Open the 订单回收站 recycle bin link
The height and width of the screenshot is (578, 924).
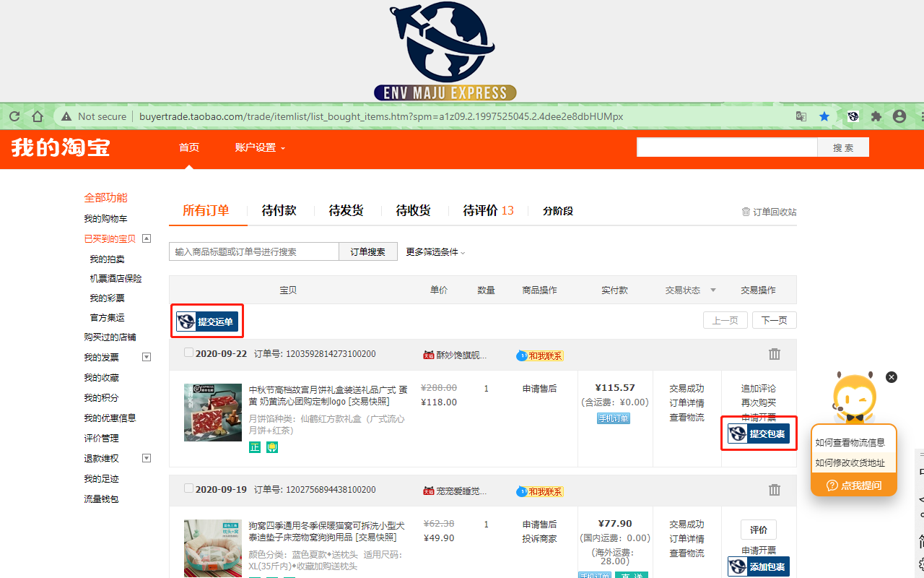[x=769, y=212]
